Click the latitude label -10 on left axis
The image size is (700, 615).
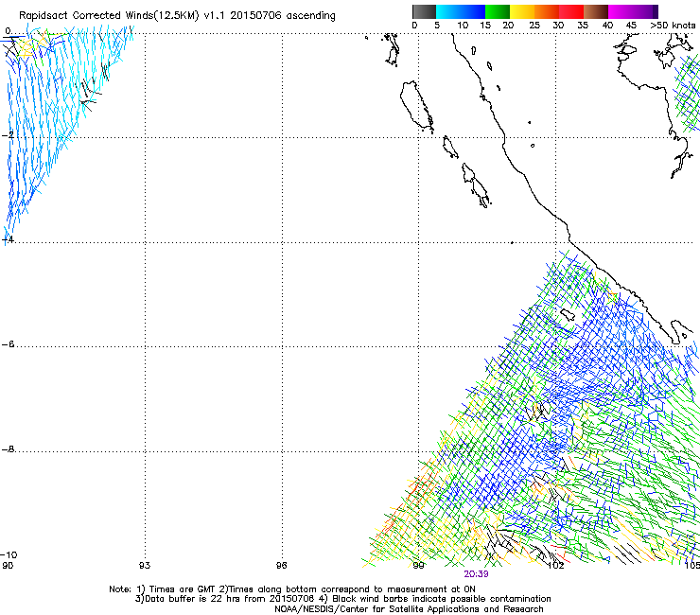(9, 554)
